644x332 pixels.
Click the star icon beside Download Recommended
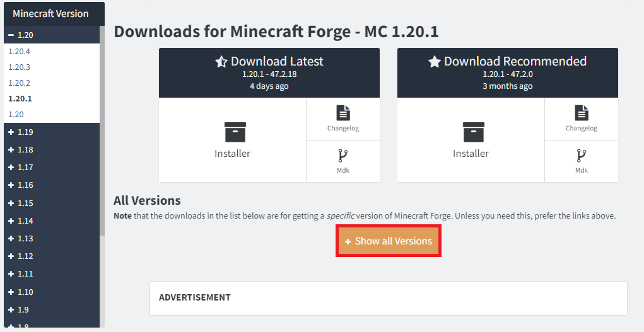click(x=434, y=62)
